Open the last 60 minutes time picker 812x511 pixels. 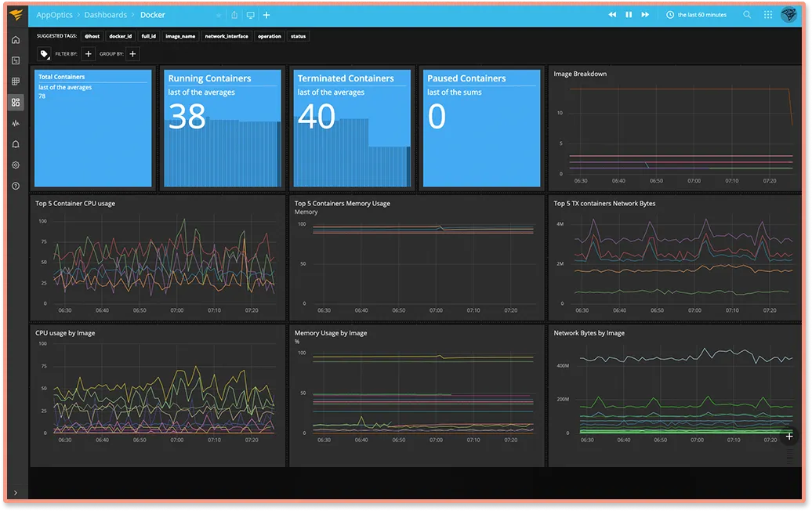[x=696, y=14]
